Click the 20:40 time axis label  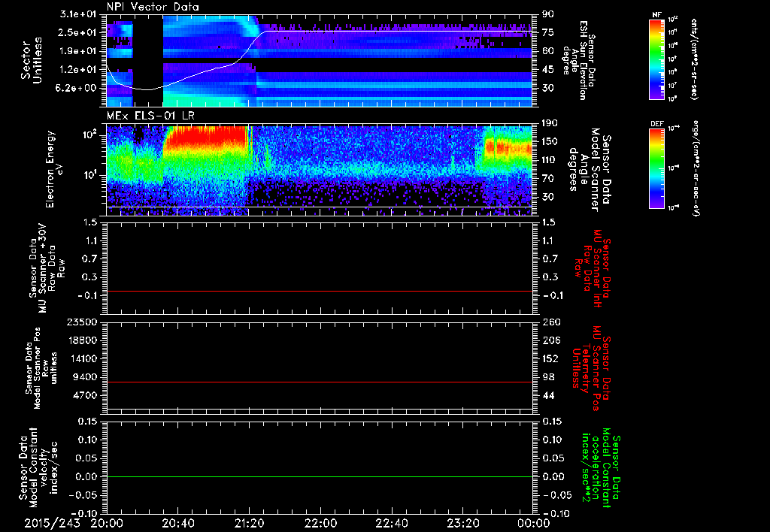178,523
